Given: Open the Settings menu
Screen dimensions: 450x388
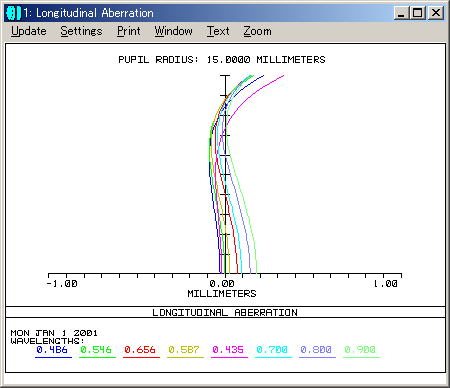Looking at the screenshot, I should [x=81, y=31].
